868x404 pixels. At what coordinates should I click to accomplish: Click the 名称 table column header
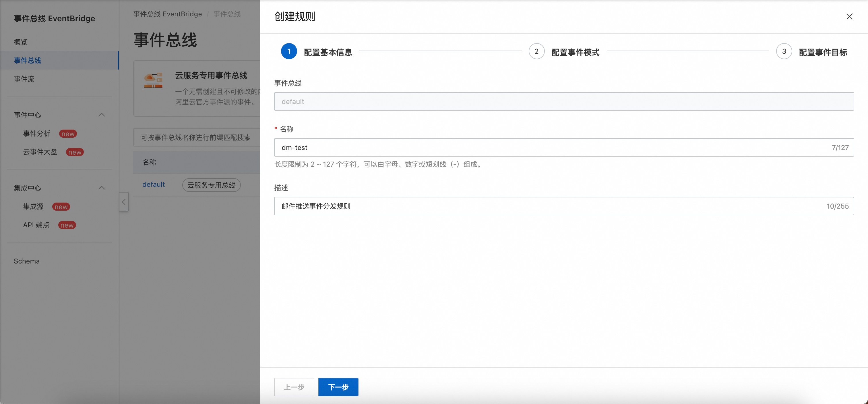[x=149, y=162]
